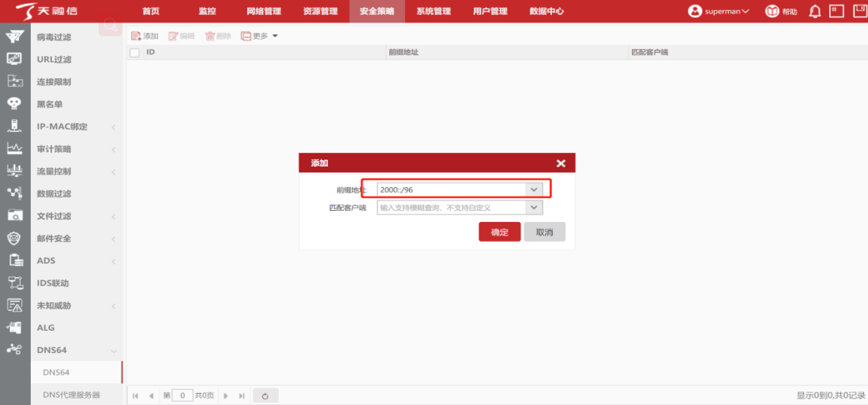Click the traffic control bars icon

(15, 171)
